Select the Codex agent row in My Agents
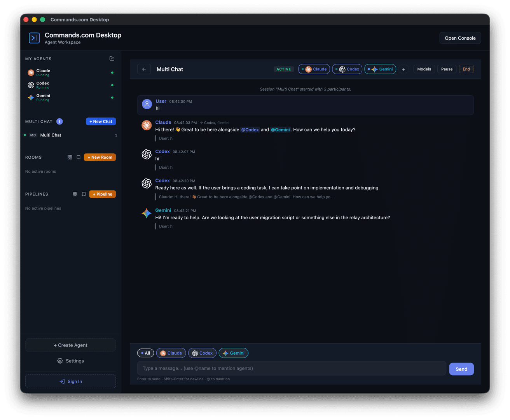Image resolution: width=510 pixels, height=420 pixels. pyautogui.click(x=70, y=85)
